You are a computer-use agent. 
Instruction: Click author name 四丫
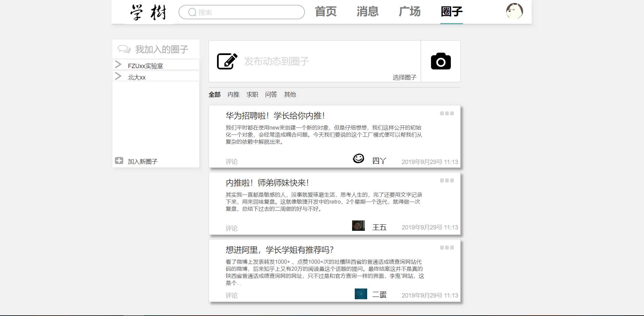point(379,161)
